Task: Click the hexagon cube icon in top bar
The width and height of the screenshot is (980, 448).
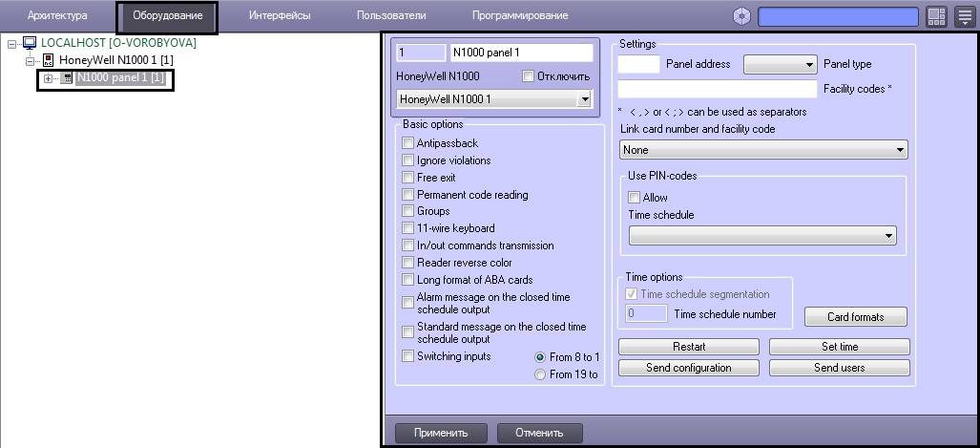Action: coord(741,16)
